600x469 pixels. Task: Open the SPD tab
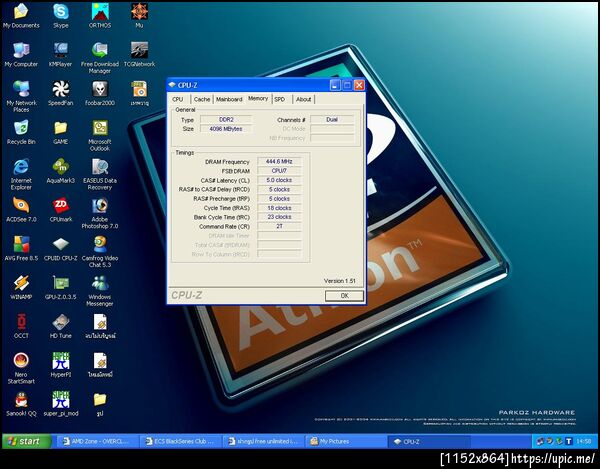280,99
